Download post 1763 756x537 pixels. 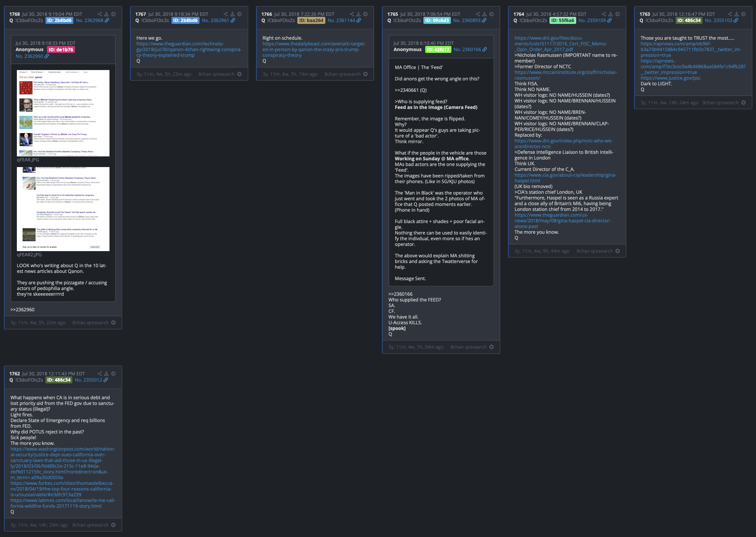(737, 14)
